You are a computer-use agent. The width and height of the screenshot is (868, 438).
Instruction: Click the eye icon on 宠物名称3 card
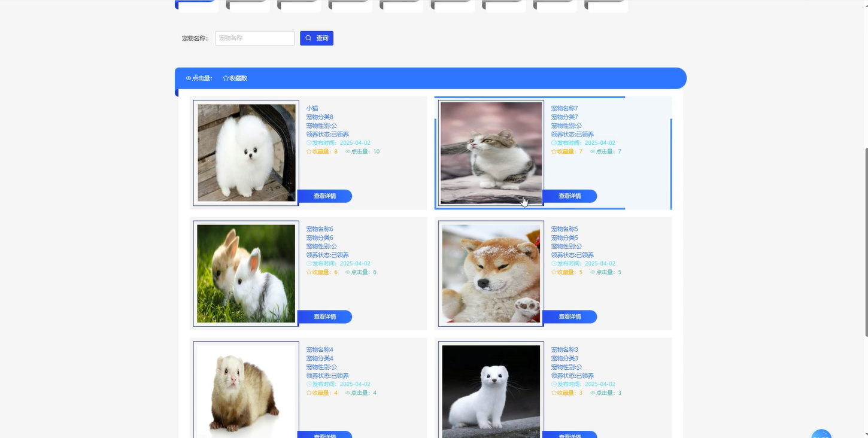[x=593, y=393]
